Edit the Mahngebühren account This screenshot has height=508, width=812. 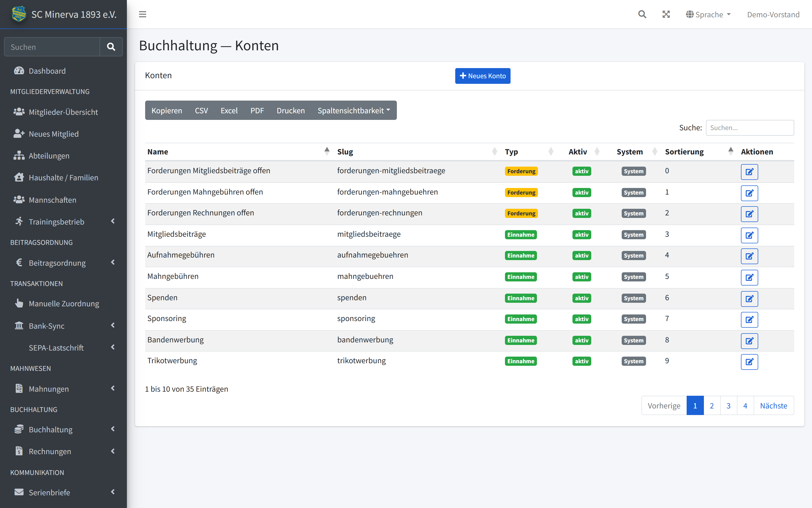(x=749, y=277)
